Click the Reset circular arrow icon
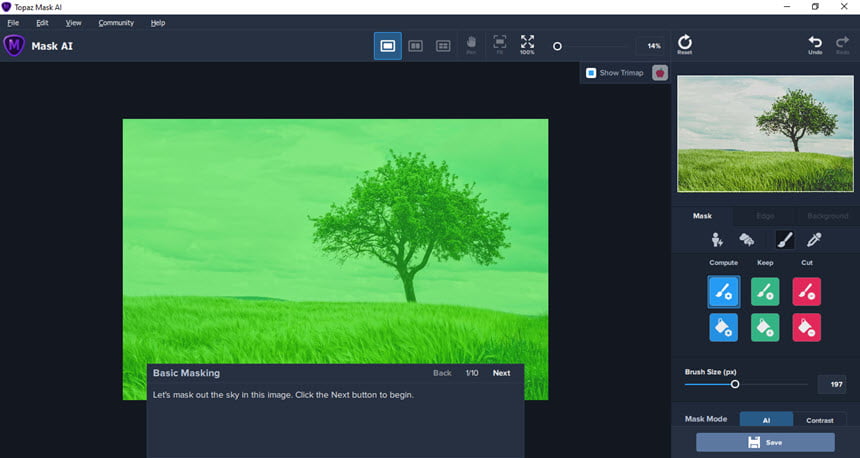The width and height of the screenshot is (860, 458). [684, 44]
